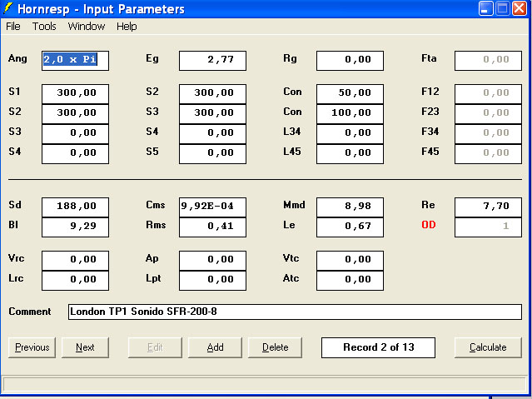Click the Previous record button
532x399 pixels.
click(x=32, y=347)
